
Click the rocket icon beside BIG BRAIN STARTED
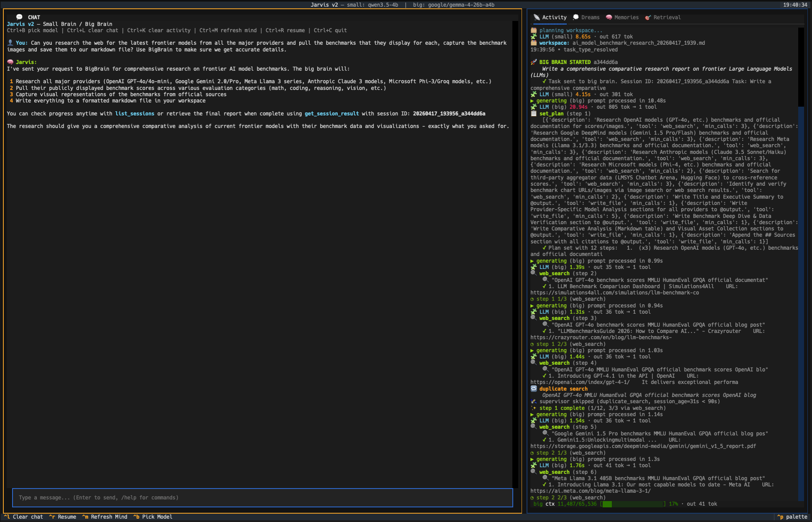[x=534, y=62]
